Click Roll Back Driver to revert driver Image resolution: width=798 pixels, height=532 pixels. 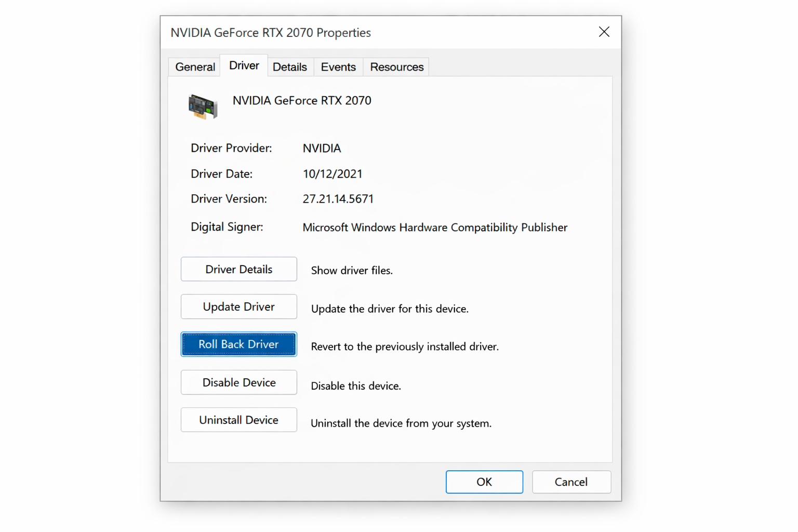[238, 344]
